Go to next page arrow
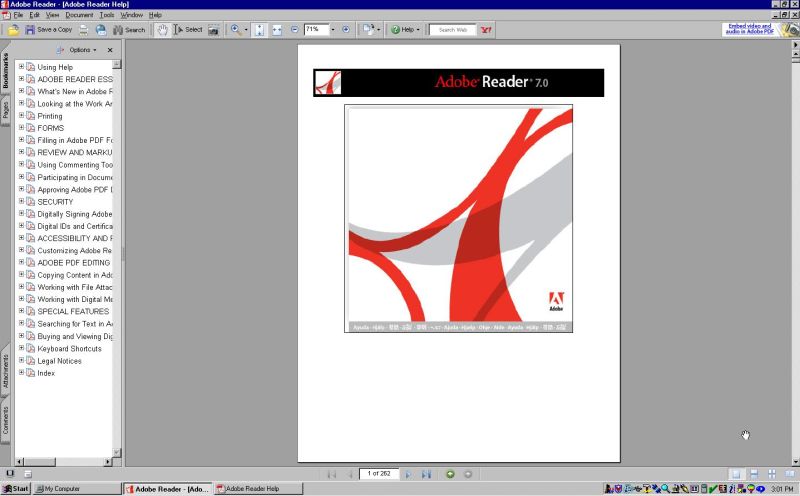This screenshot has height=496, width=800. click(x=408, y=474)
